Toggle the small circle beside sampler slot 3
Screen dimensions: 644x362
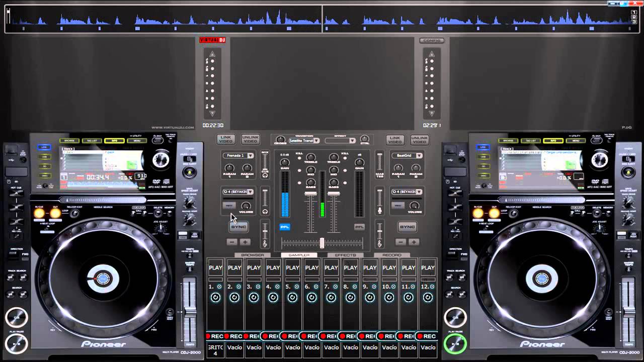pos(258,287)
